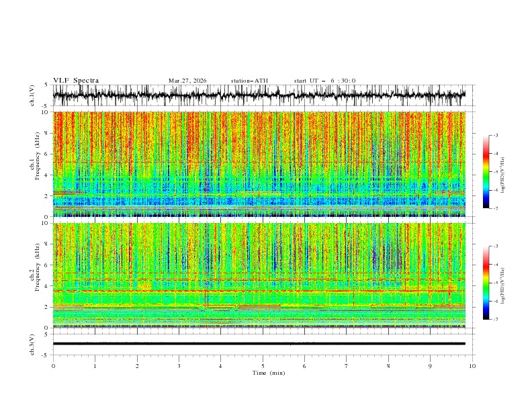This screenshot has height=411, width=532.
Task: Click the ch.1 Frequency (kHz) axis label
Action: click(x=36, y=155)
